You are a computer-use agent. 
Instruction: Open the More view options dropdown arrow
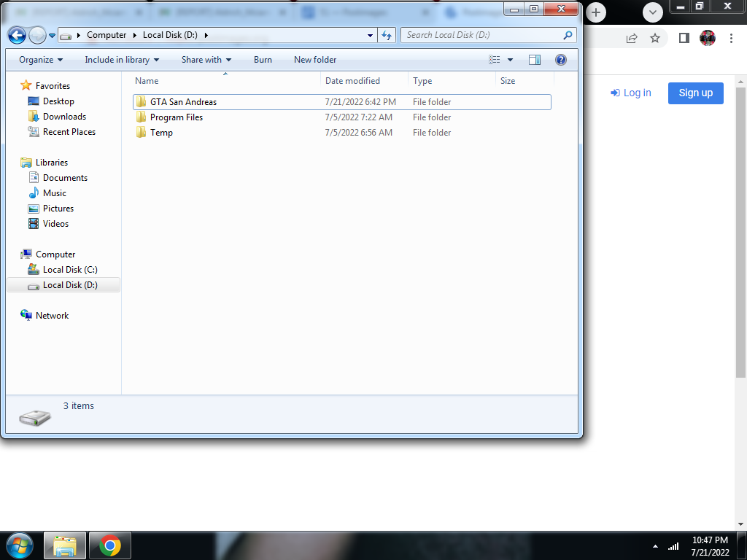click(x=510, y=60)
